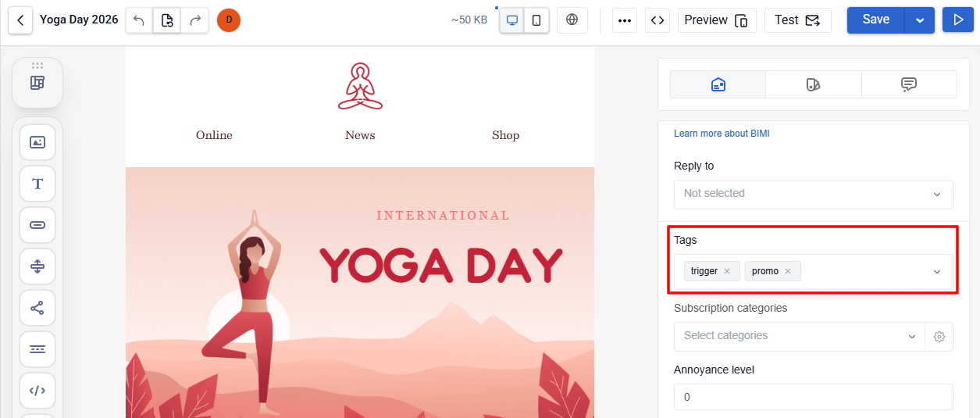Select the Text block tool
The height and width of the screenshot is (418, 980).
(x=37, y=184)
